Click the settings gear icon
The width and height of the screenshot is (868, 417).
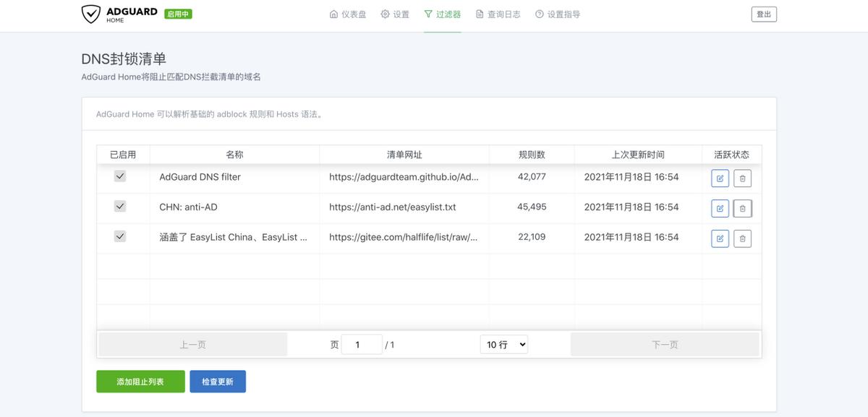pyautogui.click(x=386, y=14)
